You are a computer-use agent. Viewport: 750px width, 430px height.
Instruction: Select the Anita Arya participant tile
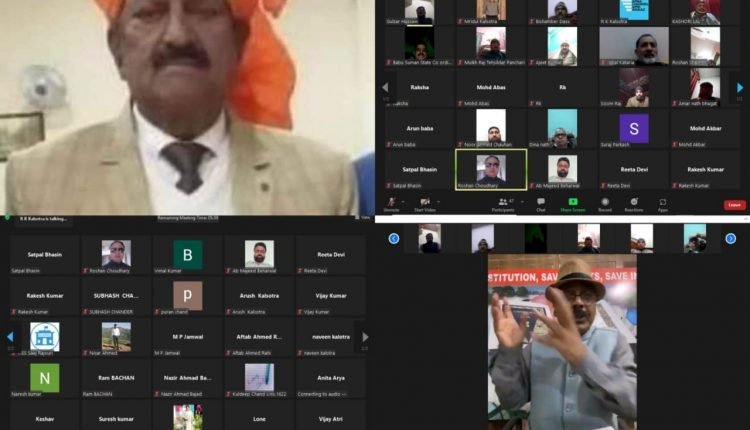point(331,378)
